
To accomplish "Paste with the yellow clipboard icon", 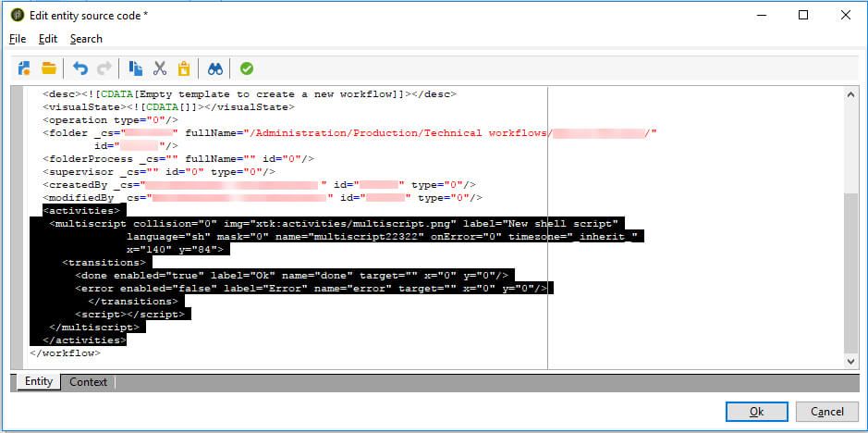I will [184, 68].
